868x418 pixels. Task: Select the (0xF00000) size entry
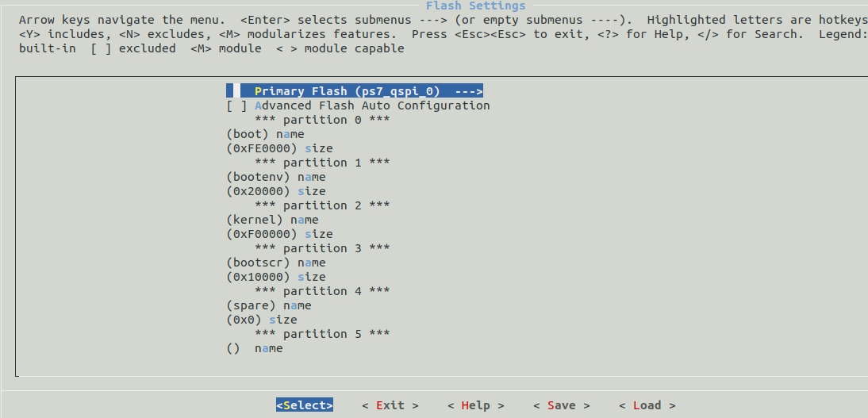279,234
